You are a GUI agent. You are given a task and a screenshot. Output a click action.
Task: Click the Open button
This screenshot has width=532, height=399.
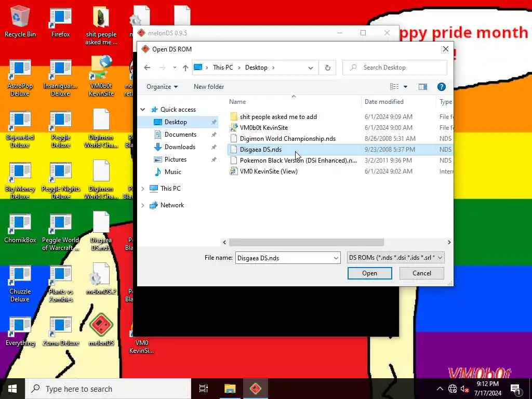[369, 273]
